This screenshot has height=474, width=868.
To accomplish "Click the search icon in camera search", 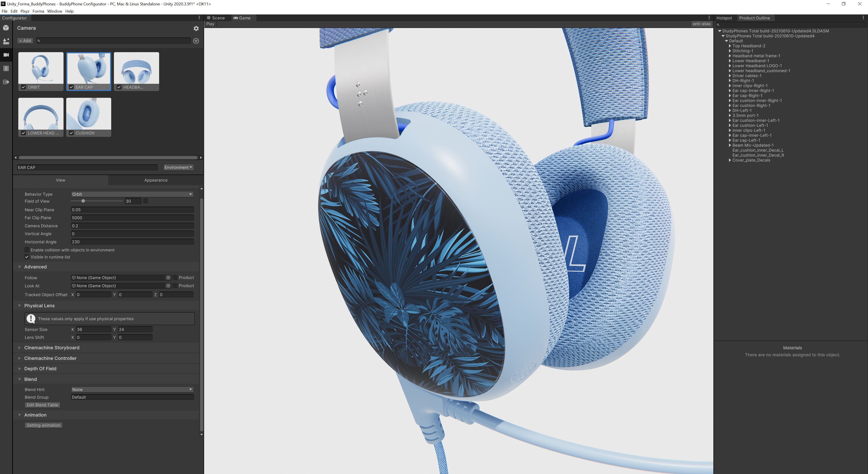I will 39,41.
